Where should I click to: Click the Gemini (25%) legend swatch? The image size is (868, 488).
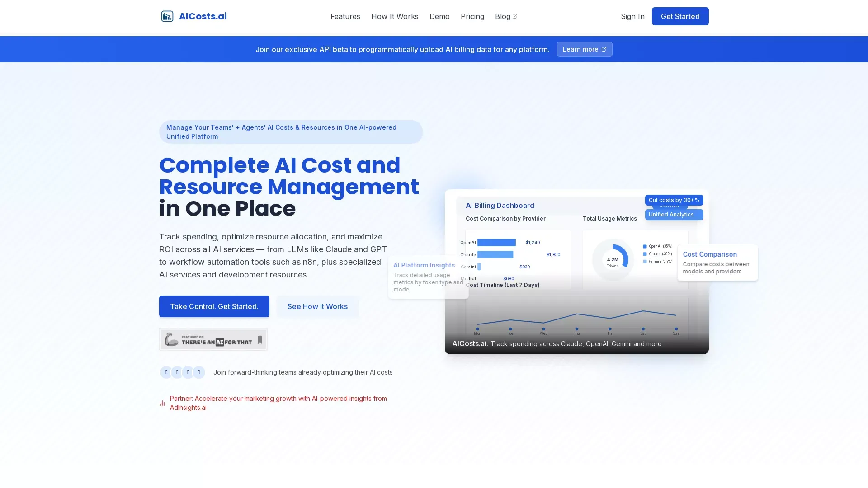645,262
